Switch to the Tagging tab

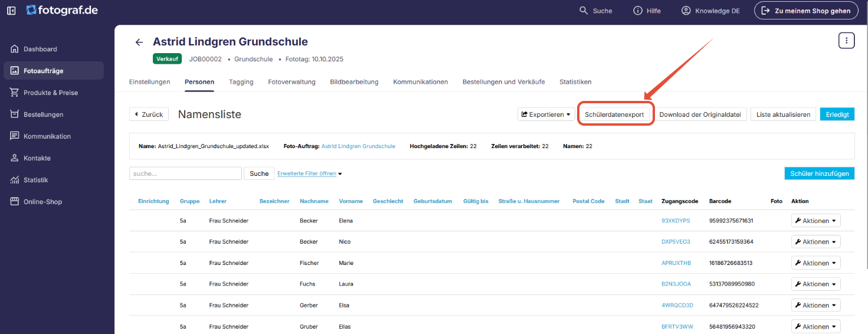coord(241,82)
